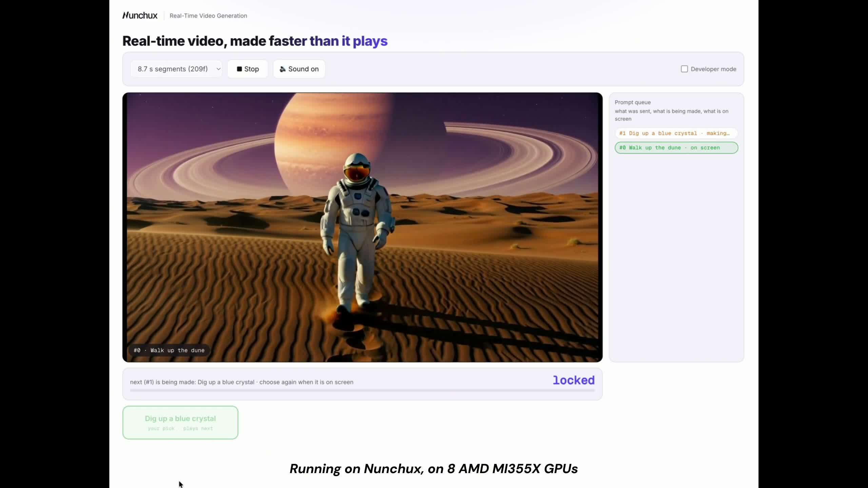Click the #0 Walk up the dune caption
Screen dimensions: 868x488
(169, 350)
